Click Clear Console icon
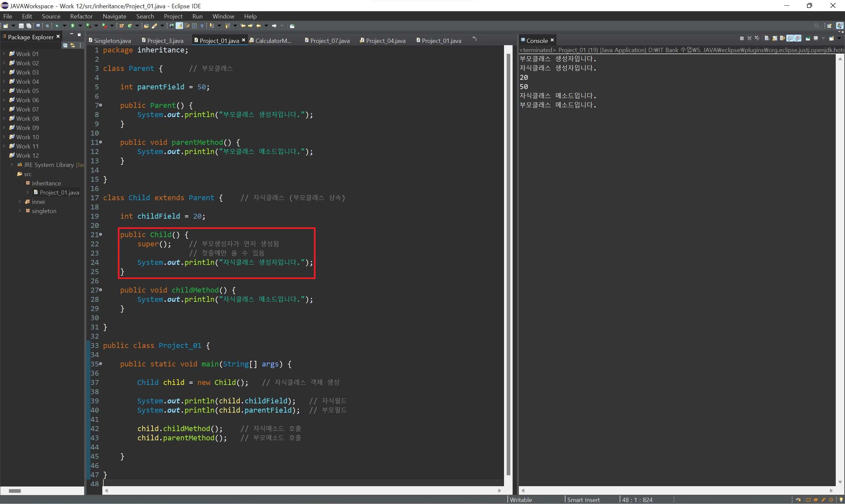 coord(766,38)
